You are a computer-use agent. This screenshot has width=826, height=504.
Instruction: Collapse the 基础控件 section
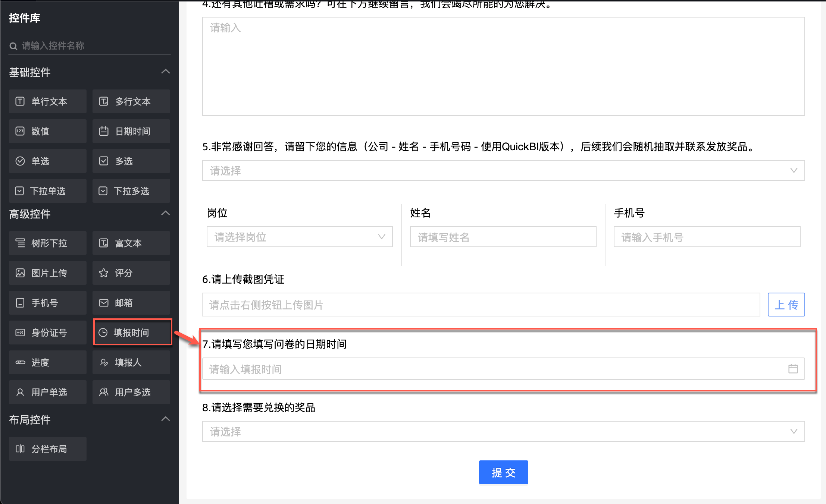pos(165,72)
